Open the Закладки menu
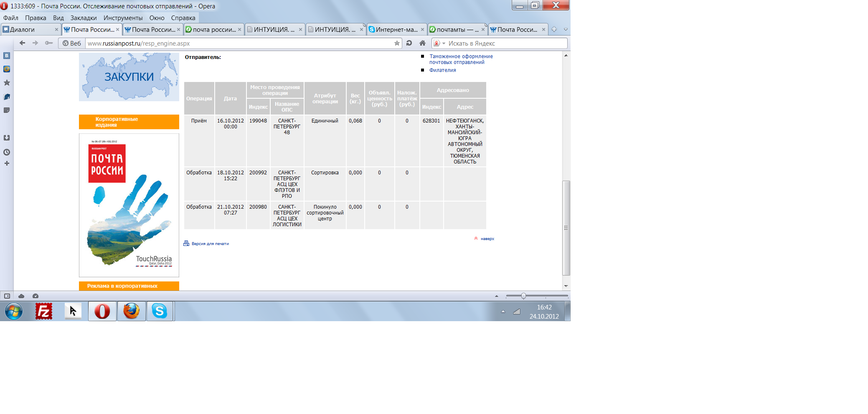Viewport: 868px width, 414px height. tap(84, 18)
